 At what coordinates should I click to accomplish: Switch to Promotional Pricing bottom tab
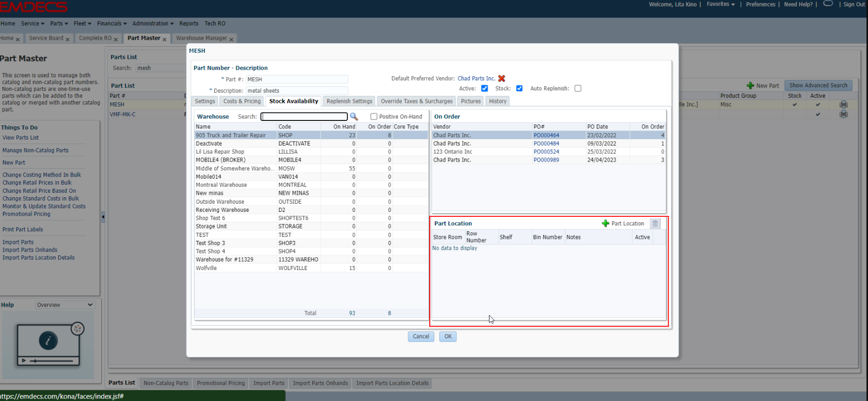pos(221,383)
